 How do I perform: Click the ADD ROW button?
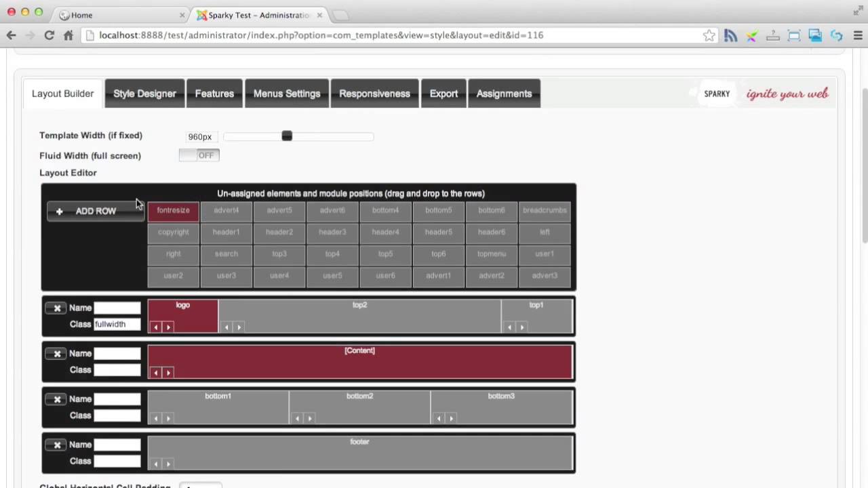tap(96, 211)
